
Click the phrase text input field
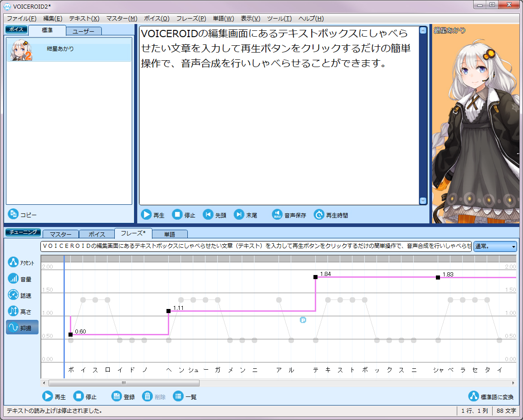pos(256,246)
